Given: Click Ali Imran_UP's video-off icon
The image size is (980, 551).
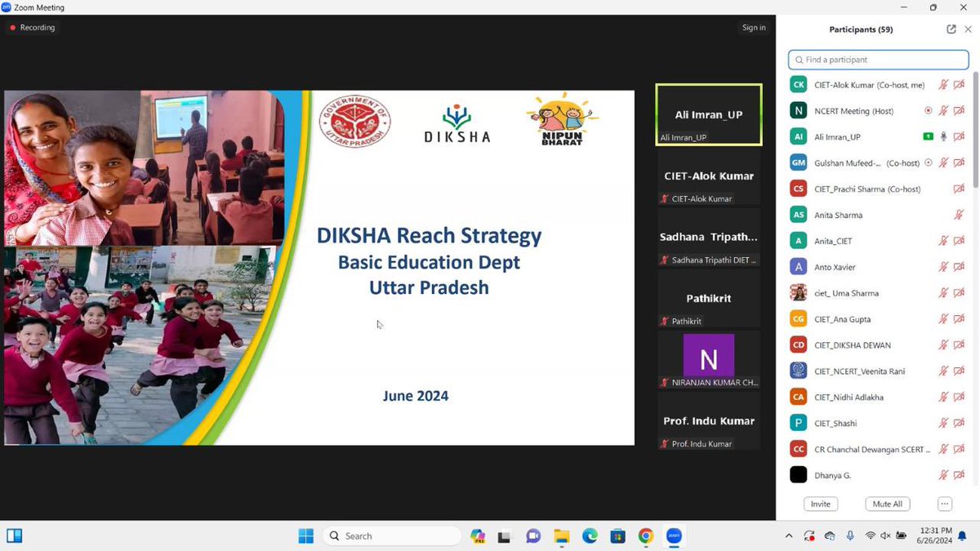Looking at the screenshot, I should click(959, 137).
